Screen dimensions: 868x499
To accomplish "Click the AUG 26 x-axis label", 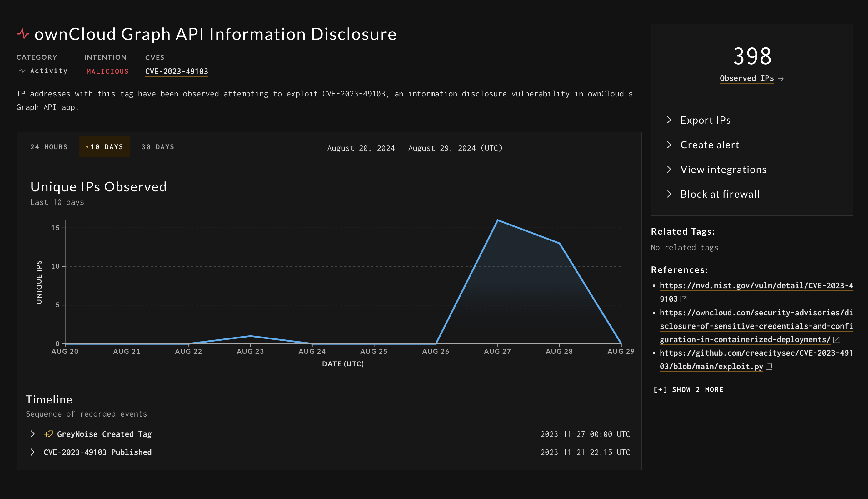I will pyautogui.click(x=435, y=351).
